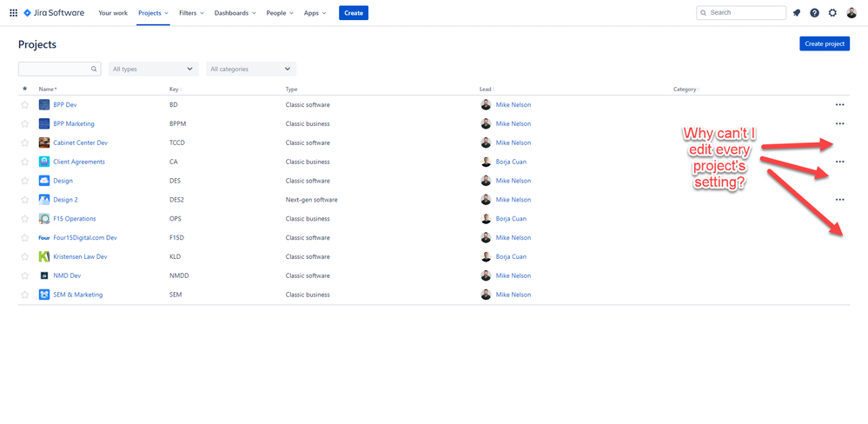Open the more actions menu for Design 2
Viewport: 868px width, 424px height.
pos(840,199)
